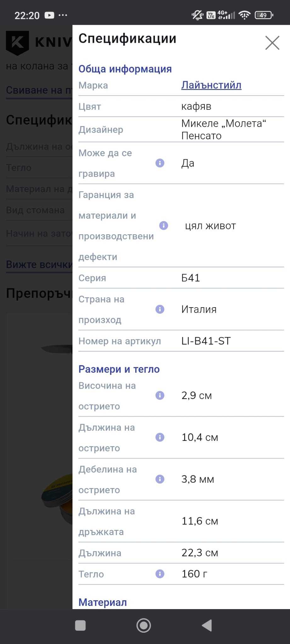The width and height of the screenshot is (290, 644).
Task: Tap info icon beside Страна на произход
Action: 160,309
